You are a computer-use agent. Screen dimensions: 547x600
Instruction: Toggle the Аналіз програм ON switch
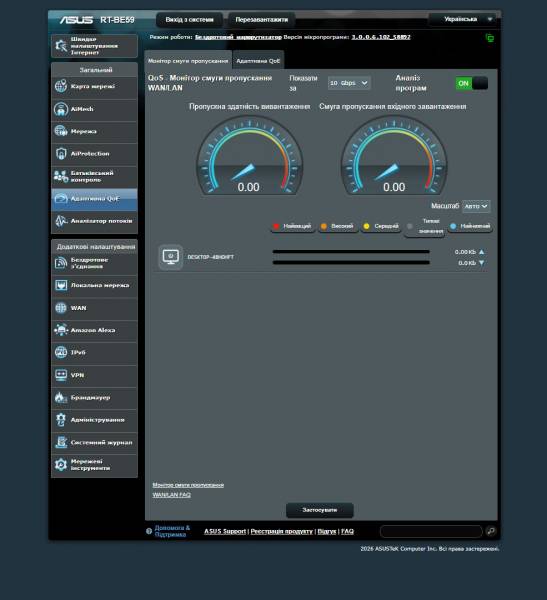pos(471,83)
